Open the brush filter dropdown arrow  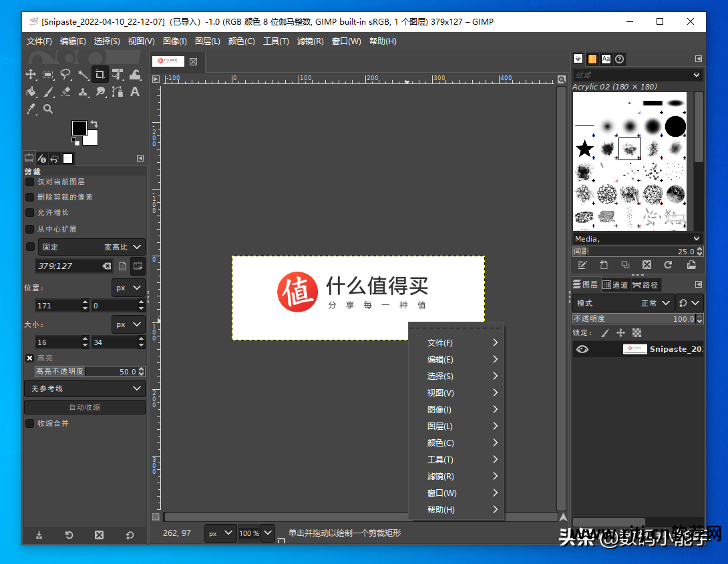tap(697, 75)
